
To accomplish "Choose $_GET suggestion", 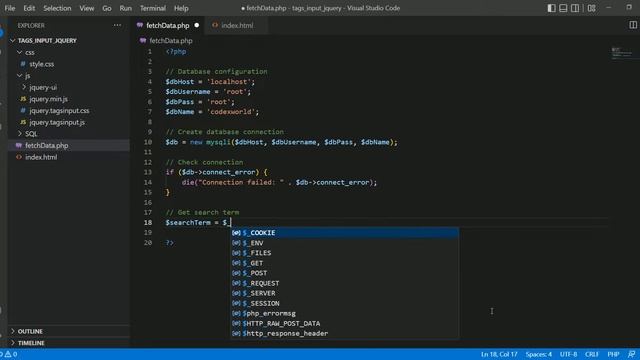I will [x=345, y=263].
